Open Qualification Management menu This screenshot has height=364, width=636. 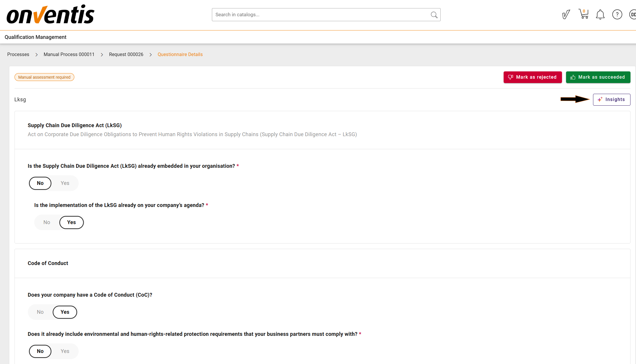(x=35, y=37)
